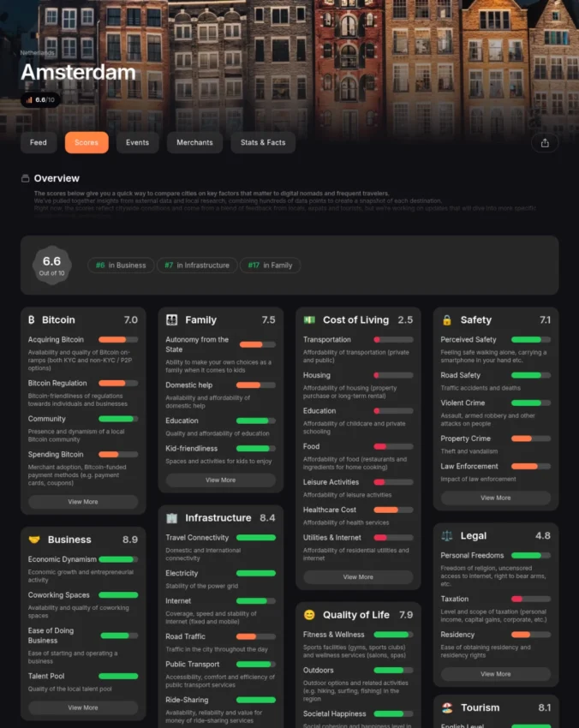Click the Business handshake icon

(x=34, y=540)
